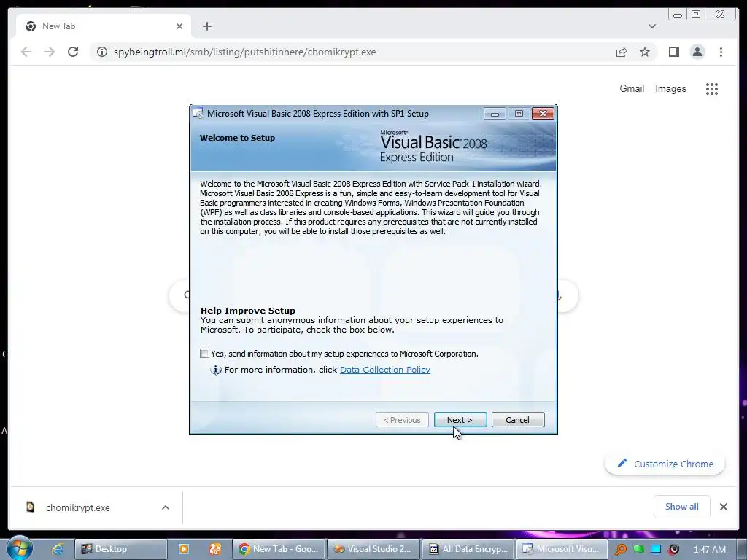Image resolution: width=747 pixels, height=560 pixels.
Task: Click Show all downloads
Action: pos(682,507)
